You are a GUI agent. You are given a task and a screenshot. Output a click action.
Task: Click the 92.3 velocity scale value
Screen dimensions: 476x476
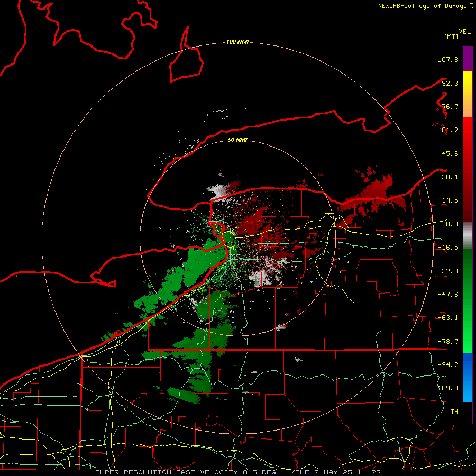450,83
